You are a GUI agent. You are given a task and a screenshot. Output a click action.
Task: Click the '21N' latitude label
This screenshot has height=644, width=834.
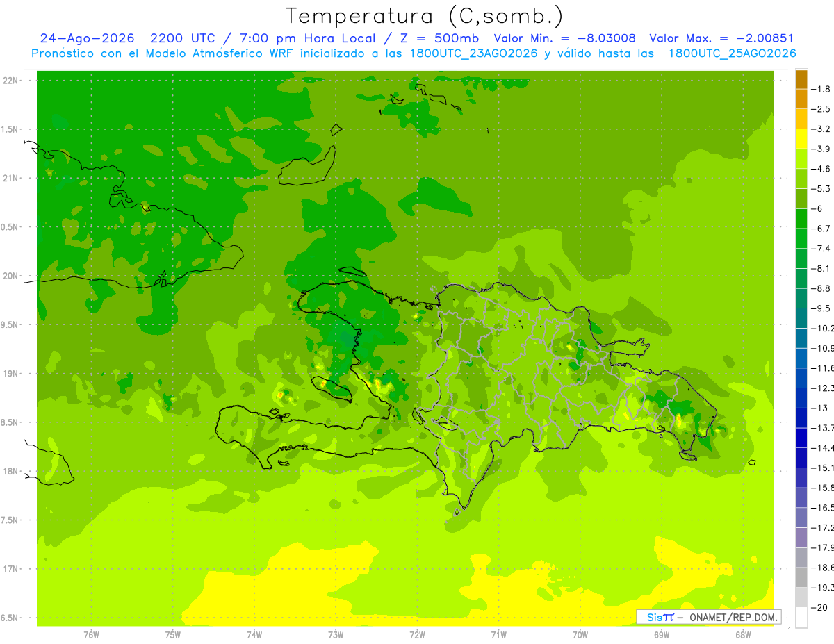click(10, 179)
